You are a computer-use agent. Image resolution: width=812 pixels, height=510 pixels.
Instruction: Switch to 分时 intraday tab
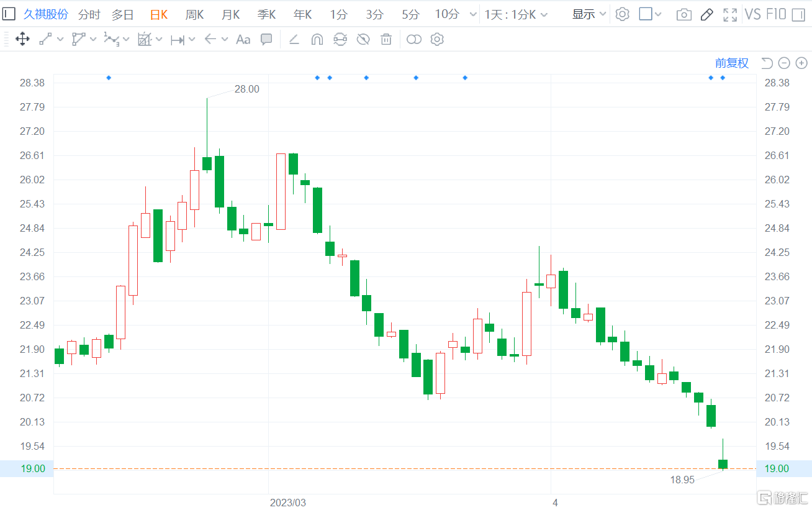pos(89,14)
